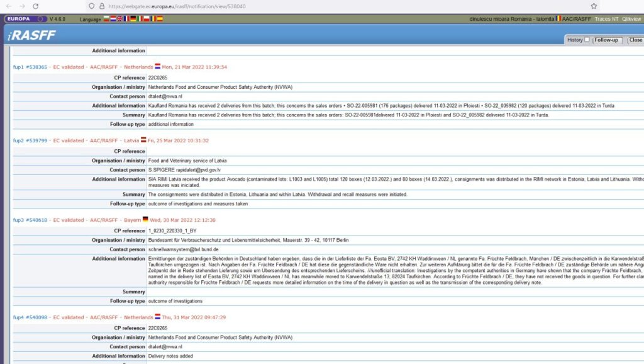Go back using the browser back arrow
Screen dimensions: 644x364
tap(9, 6)
